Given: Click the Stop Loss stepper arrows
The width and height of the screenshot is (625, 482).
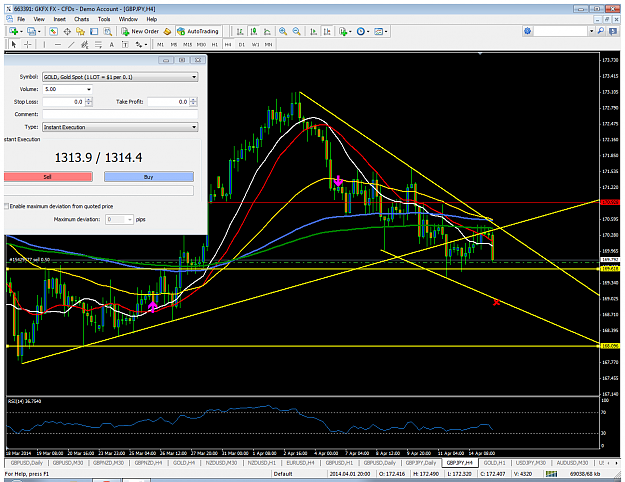Looking at the screenshot, I should [88, 102].
